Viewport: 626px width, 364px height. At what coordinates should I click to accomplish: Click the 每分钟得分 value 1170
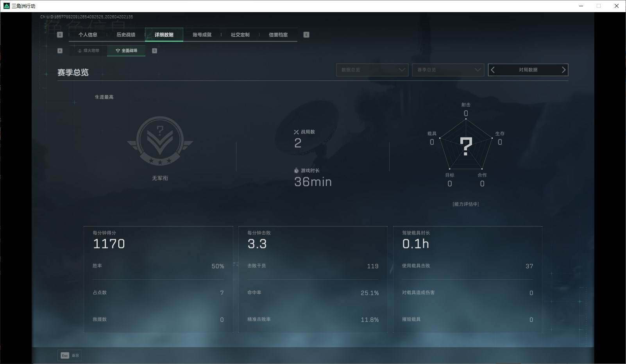click(109, 244)
